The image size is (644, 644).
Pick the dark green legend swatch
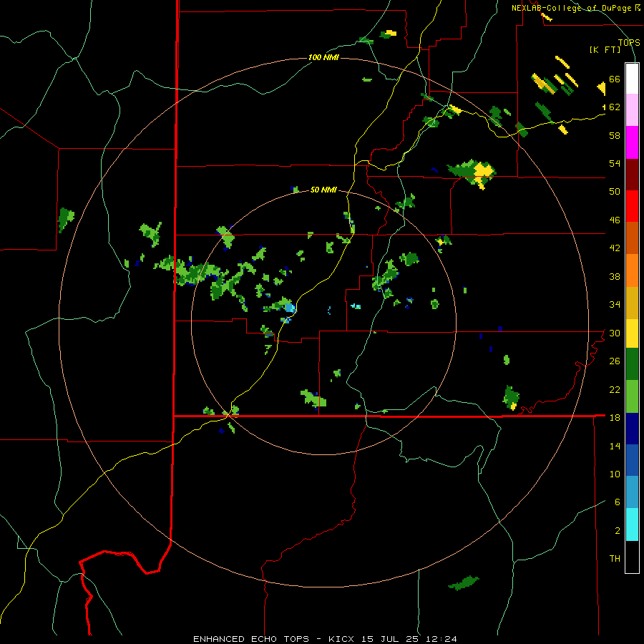click(x=632, y=364)
